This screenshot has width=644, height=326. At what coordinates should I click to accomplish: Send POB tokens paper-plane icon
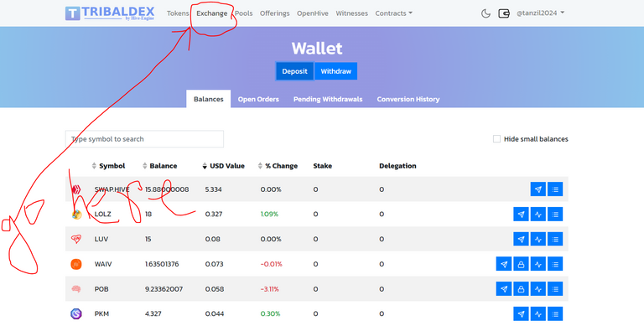[504, 289]
